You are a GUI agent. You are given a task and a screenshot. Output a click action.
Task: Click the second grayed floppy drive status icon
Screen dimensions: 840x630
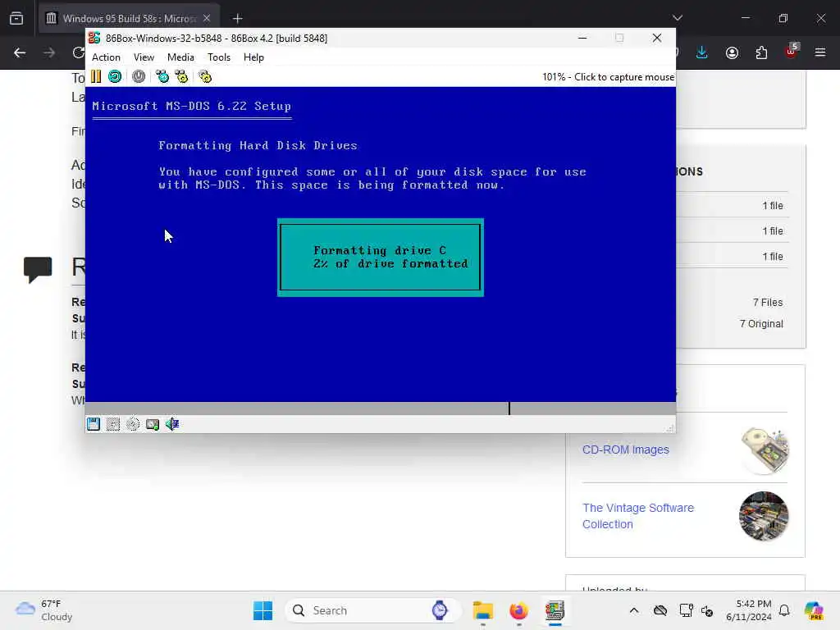(x=113, y=424)
